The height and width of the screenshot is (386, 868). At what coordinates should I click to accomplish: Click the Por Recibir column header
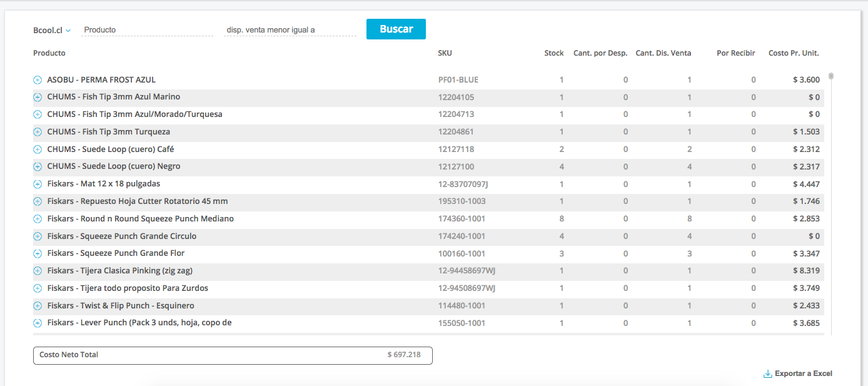pyautogui.click(x=736, y=53)
